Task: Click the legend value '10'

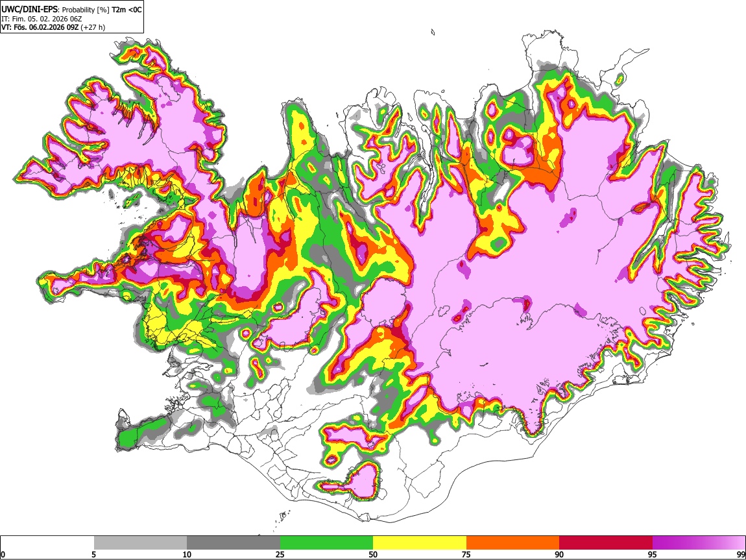Action: 187,554
